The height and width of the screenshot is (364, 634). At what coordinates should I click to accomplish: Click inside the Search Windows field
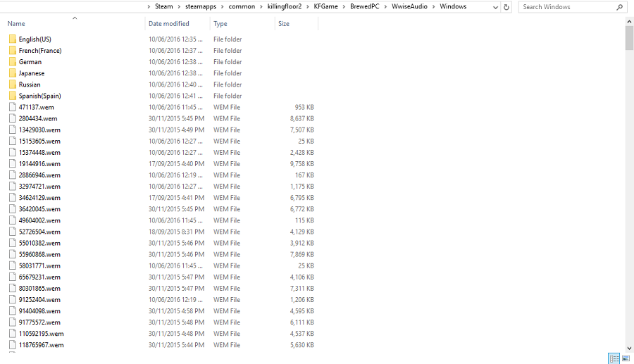pyautogui.click(x=567, y=7)
